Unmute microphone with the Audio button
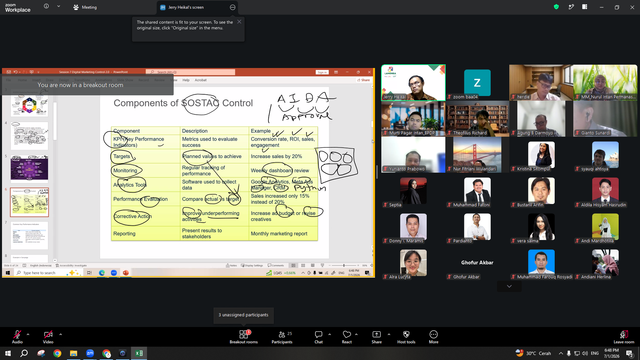 coord(17,337)
